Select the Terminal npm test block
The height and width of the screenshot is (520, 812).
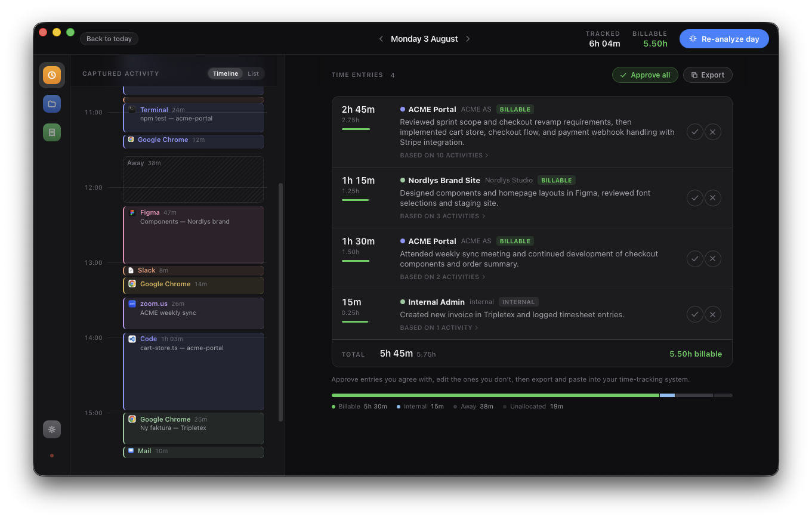tap(193, 117)
